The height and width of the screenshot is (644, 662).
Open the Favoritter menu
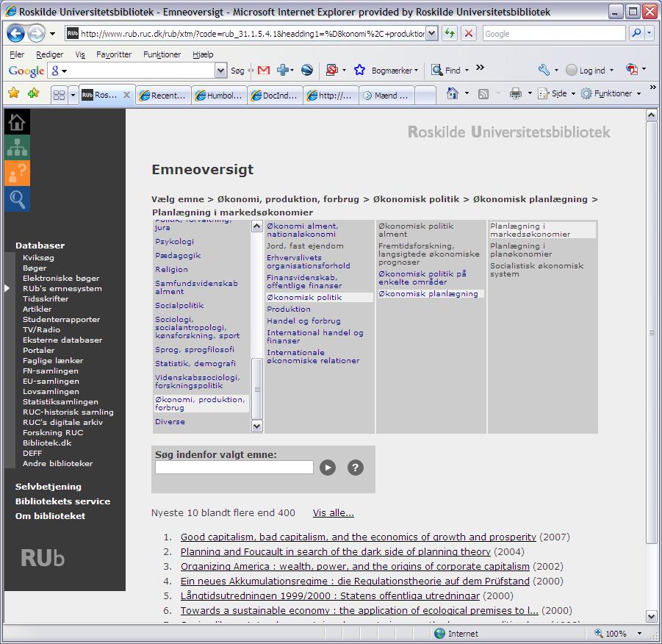114,54
